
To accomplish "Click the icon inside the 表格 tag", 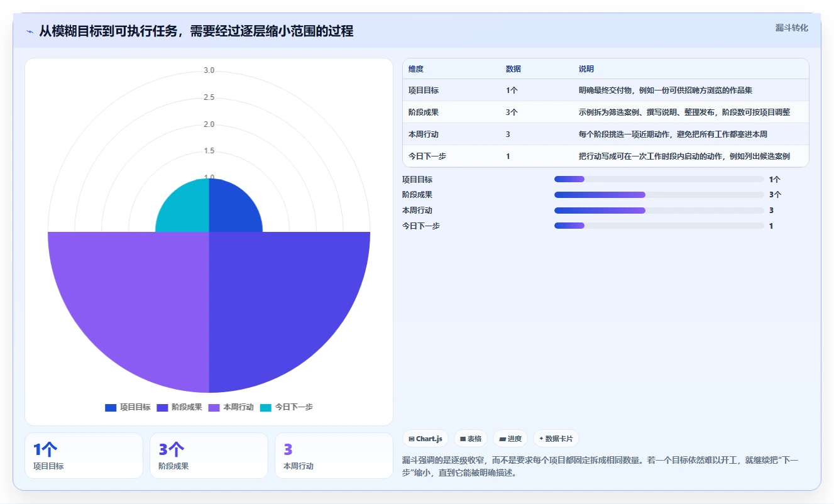I will [463, 439].
